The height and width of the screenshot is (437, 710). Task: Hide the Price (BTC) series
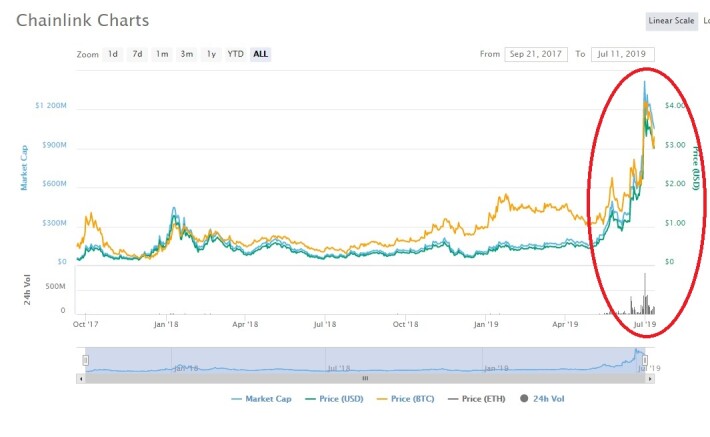tap(406, 398)
